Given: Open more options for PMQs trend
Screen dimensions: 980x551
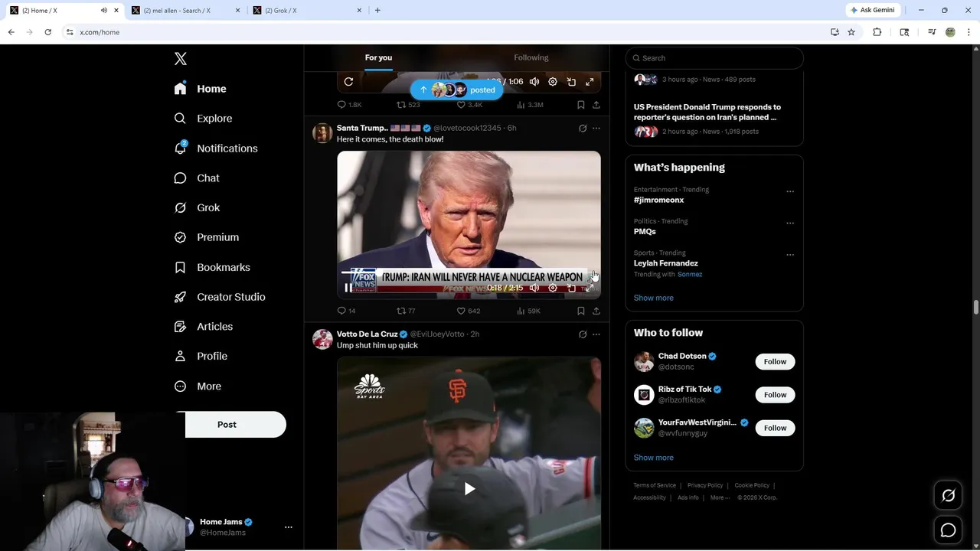Looking at the screenshot, I should 790,223.
